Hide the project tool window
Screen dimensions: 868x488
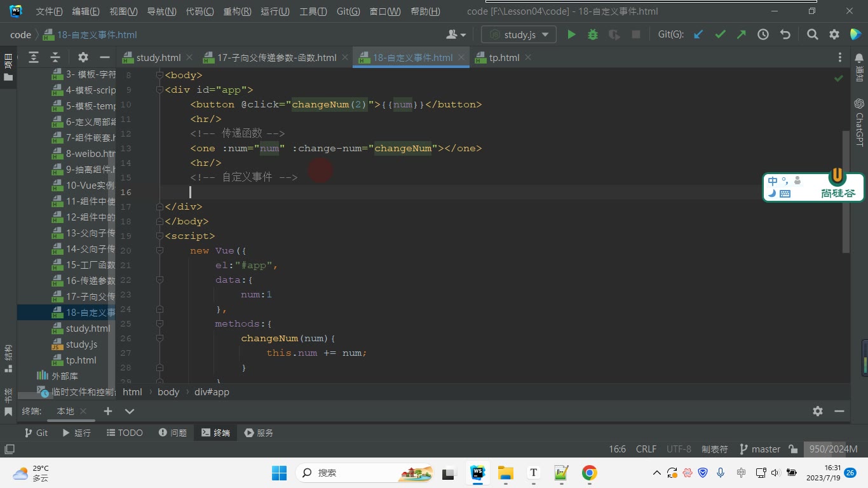click(104, 57)
